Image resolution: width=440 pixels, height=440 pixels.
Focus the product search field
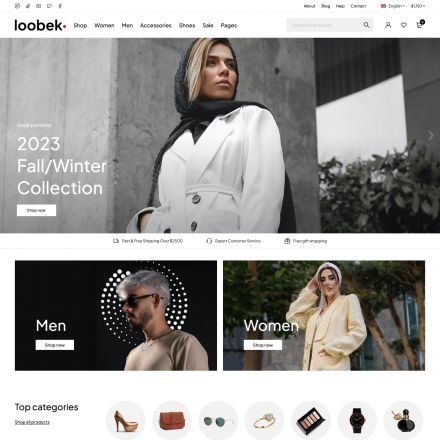[x=324, y=25]
